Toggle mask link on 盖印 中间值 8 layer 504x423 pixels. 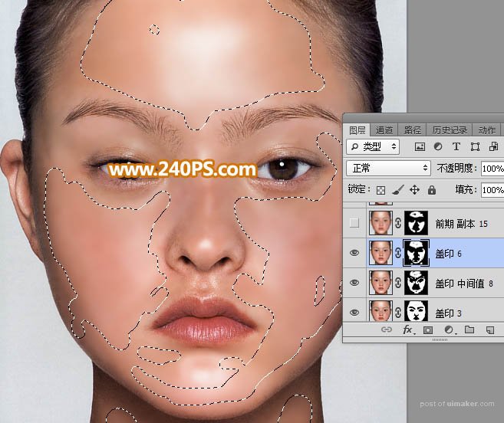pos(398,283)
